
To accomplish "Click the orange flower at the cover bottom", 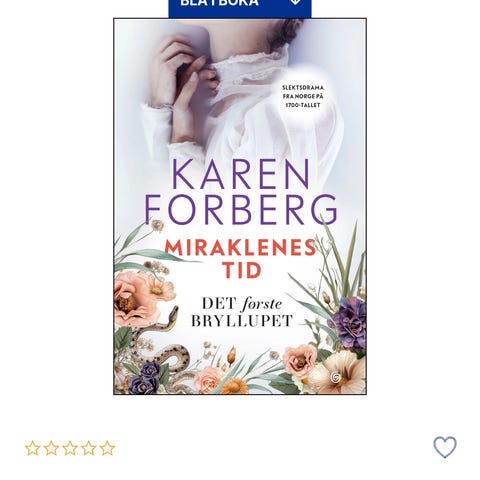I will 234,386.
